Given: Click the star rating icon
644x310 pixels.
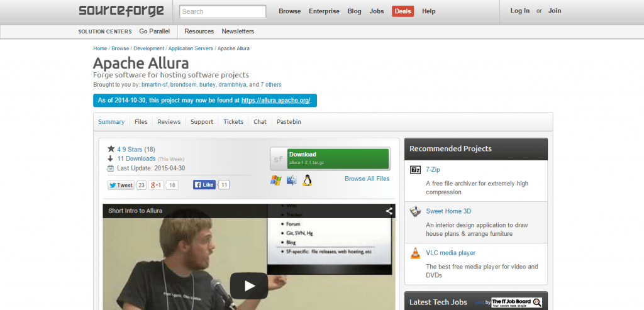Looking at the screenshot, I should [x=111, y=149].
